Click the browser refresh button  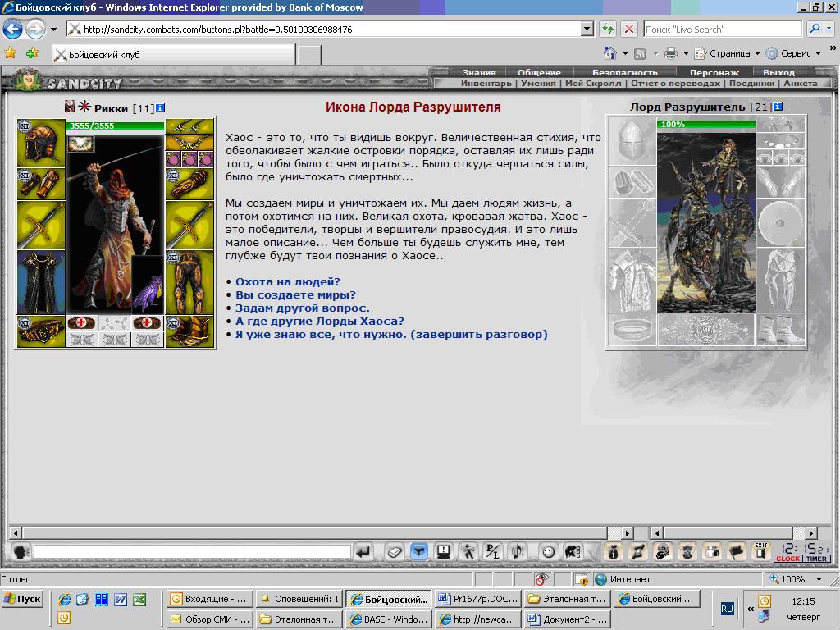click(x=608, y=29)
